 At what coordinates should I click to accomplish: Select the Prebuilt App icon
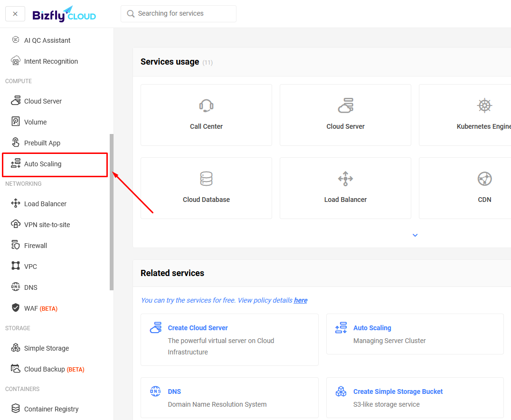click(x=16, y=143)
